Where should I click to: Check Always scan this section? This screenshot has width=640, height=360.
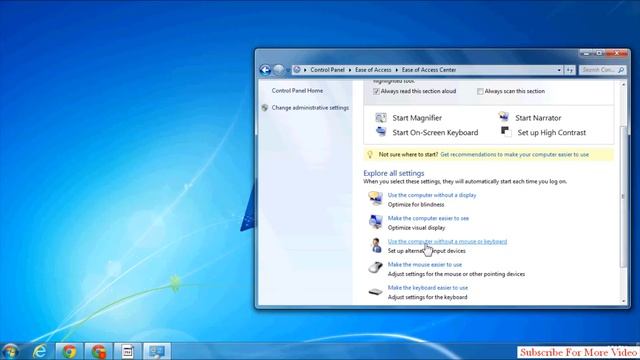[480, 91]
